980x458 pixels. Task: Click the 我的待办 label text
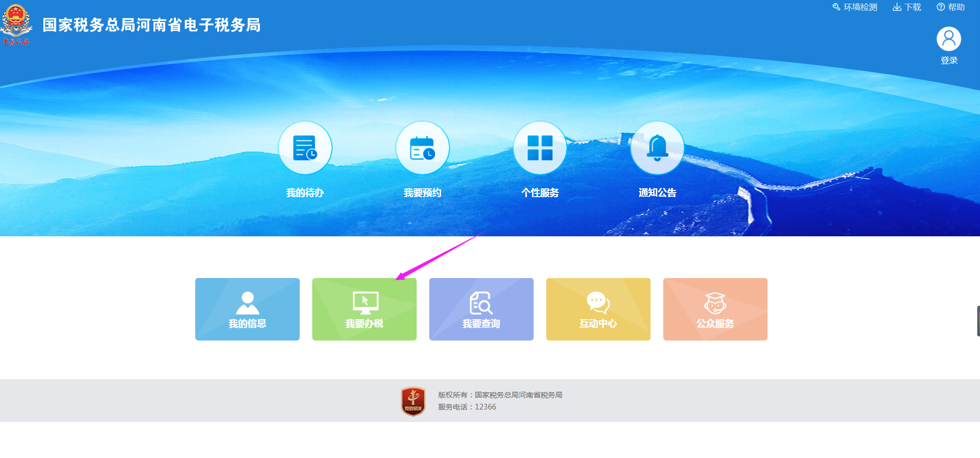pos(305,193)
